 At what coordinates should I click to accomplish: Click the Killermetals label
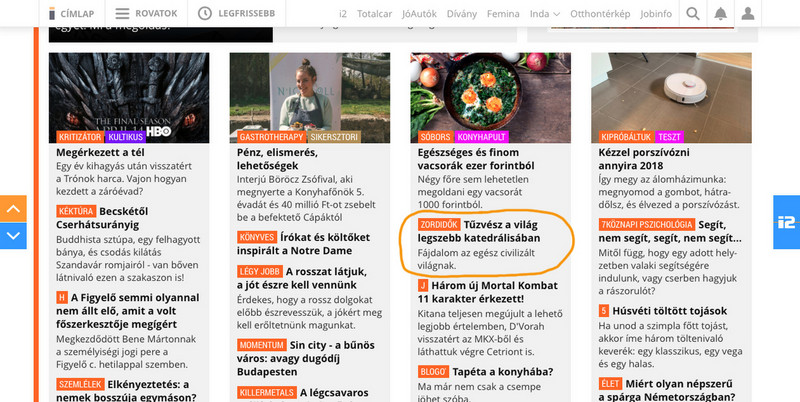[266, 393]
